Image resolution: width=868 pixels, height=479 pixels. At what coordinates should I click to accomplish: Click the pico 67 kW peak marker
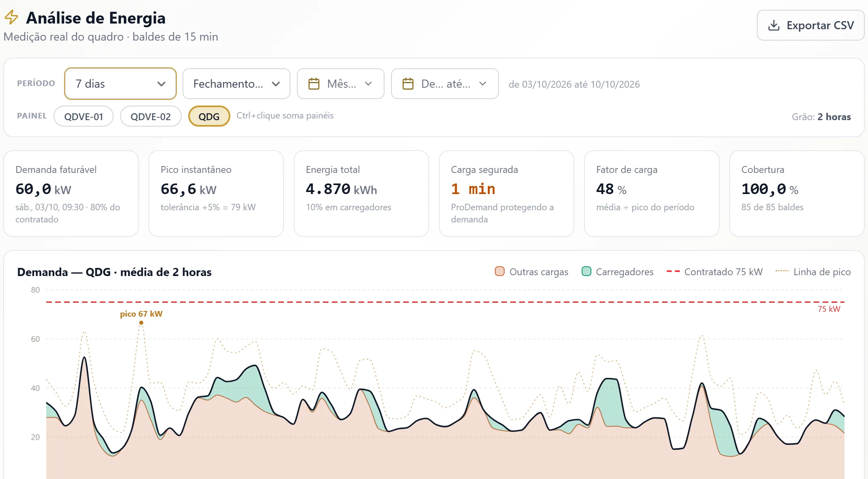tap(141, 323)
